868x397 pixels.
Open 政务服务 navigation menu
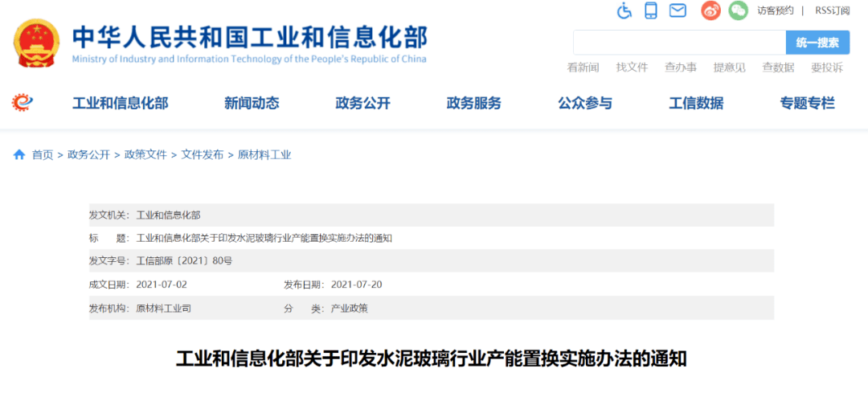click(x=474, y=103)
